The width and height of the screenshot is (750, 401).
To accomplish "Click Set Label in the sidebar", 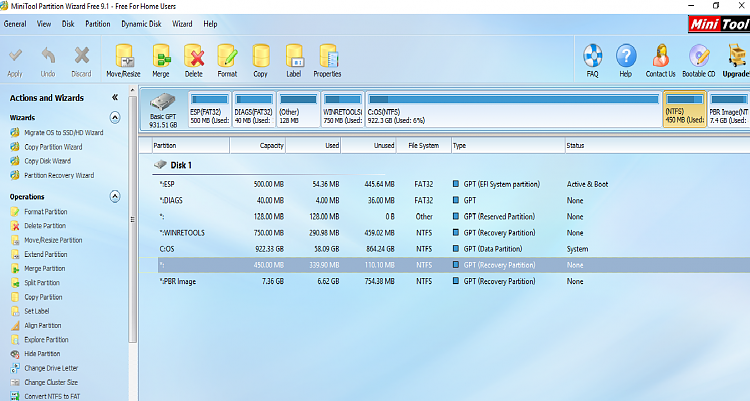I will (x=36, y=311).
